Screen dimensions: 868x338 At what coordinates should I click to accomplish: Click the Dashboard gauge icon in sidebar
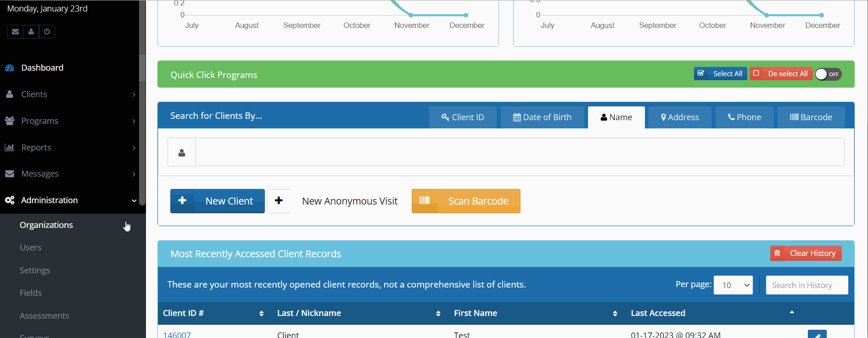coord(10,68)
